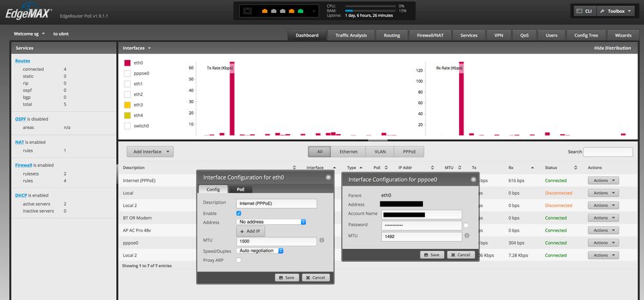Sort table by Status column arrows
The width and height of the screenshot is (644, 300).
pyautogui.click(x=576, y=168)
